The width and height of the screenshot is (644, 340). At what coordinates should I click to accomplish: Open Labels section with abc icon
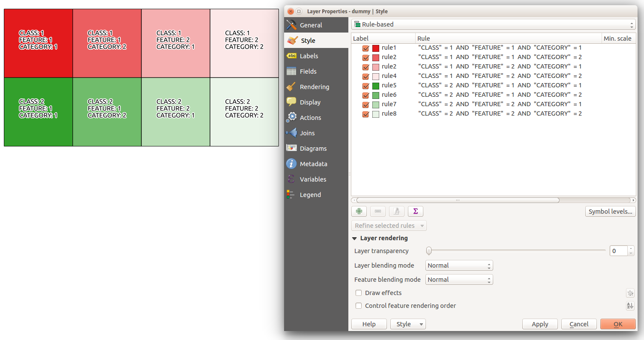pos(291,56)
